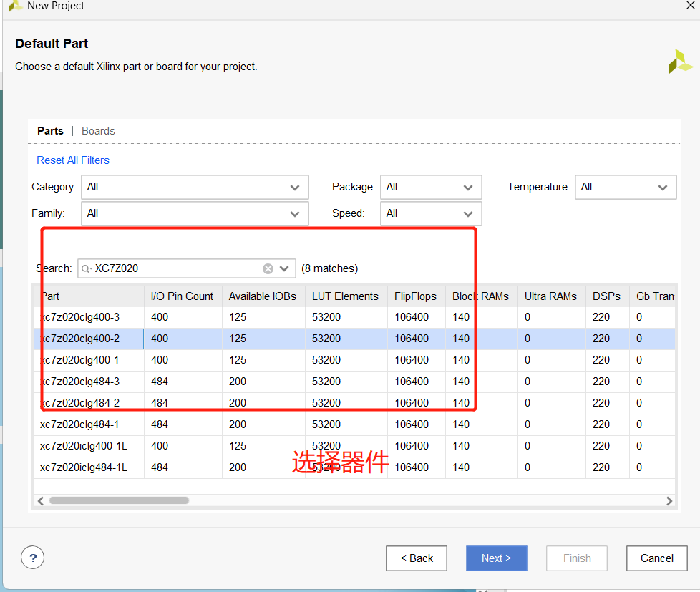Click the help question mark icon

33,558
